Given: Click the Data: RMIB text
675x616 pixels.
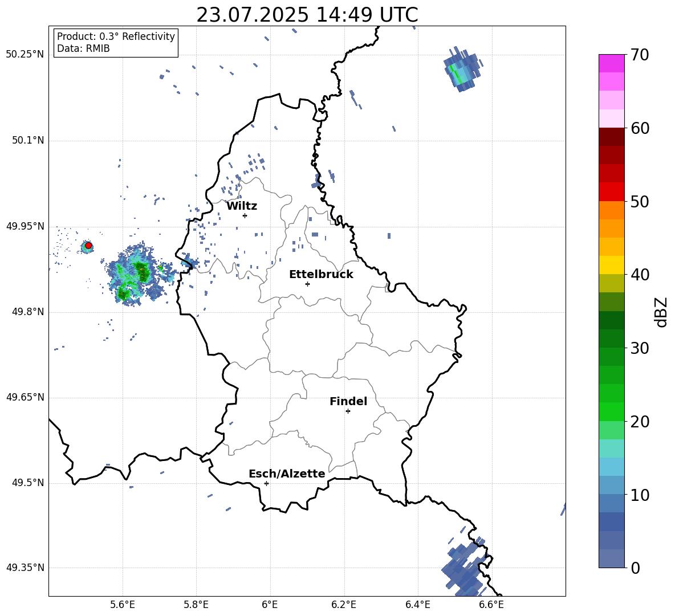Looking at the screenshot, I should pos(83,48).
